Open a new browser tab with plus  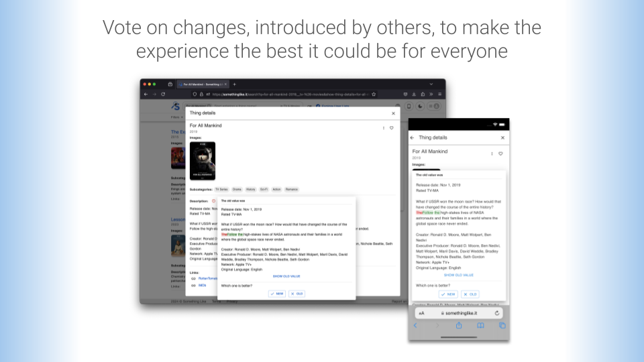235,84
